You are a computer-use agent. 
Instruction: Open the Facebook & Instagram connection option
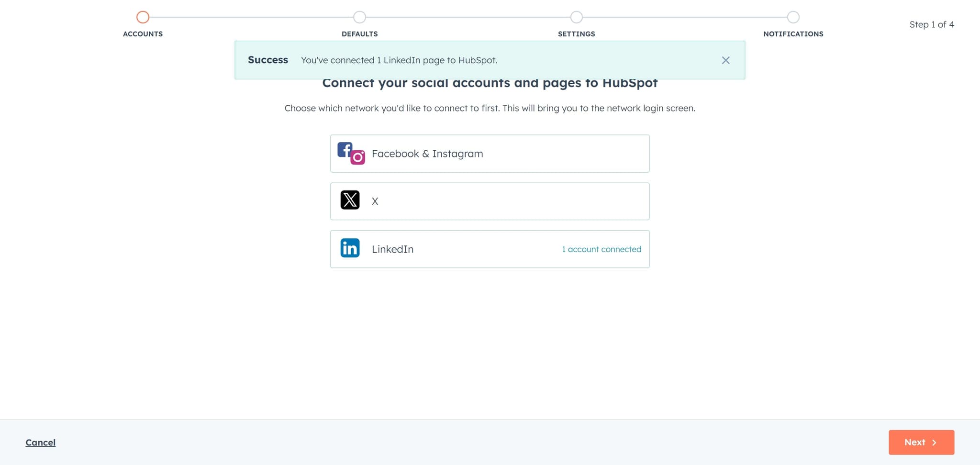[490, 153]
